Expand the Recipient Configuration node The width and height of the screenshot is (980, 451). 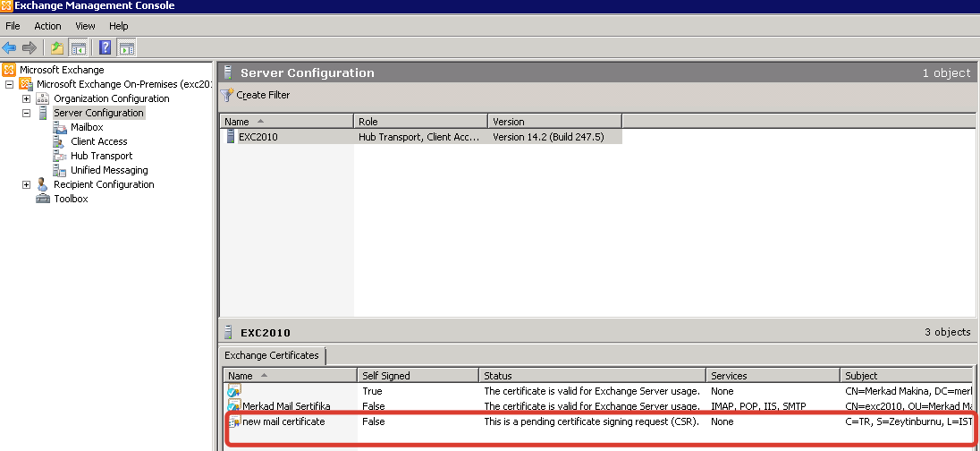pos(26,184)
